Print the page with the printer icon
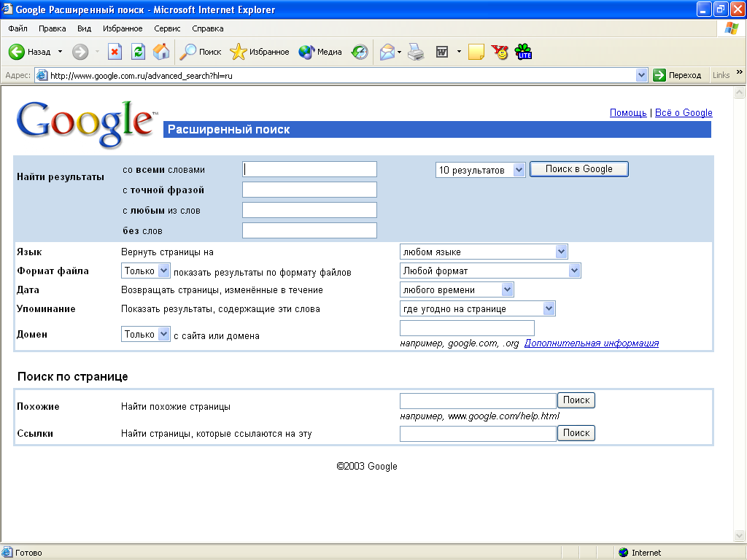Image resolution: width=747 pixels, height=560 pixels. (416, 52)
